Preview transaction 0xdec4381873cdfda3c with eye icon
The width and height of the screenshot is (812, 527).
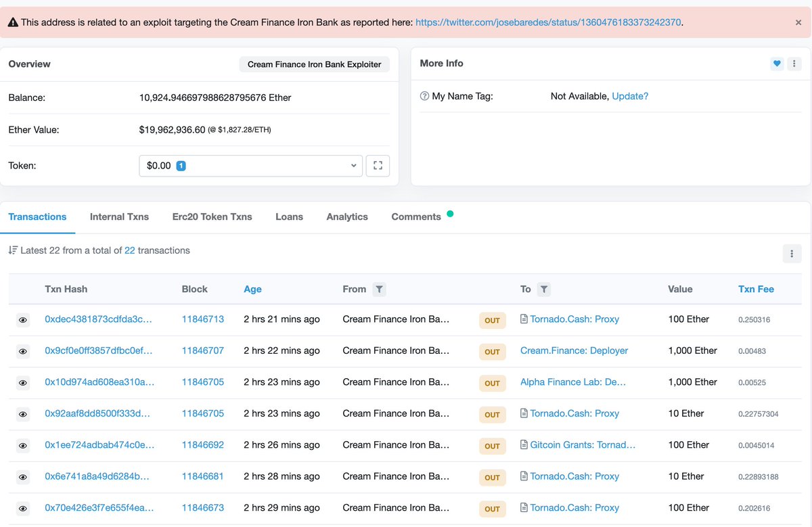(x=23, y=320)
